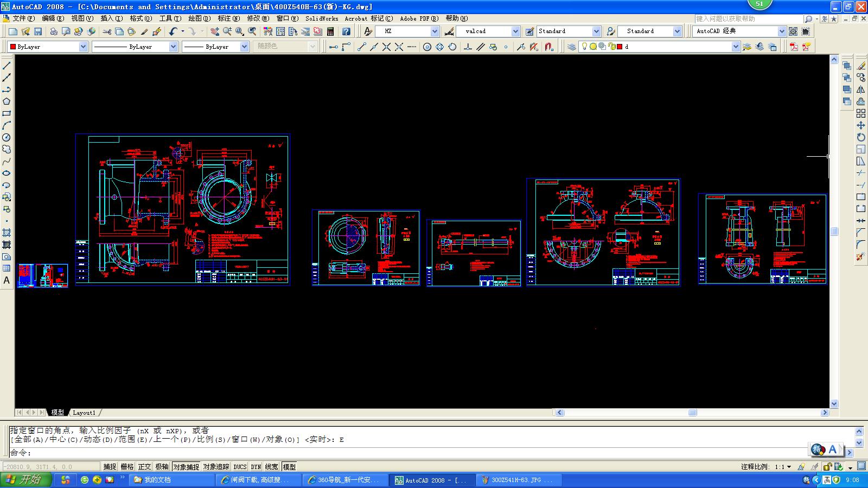Open the QuickCalc calculator
Screen dimensions: 868x488
pos(330,31)
